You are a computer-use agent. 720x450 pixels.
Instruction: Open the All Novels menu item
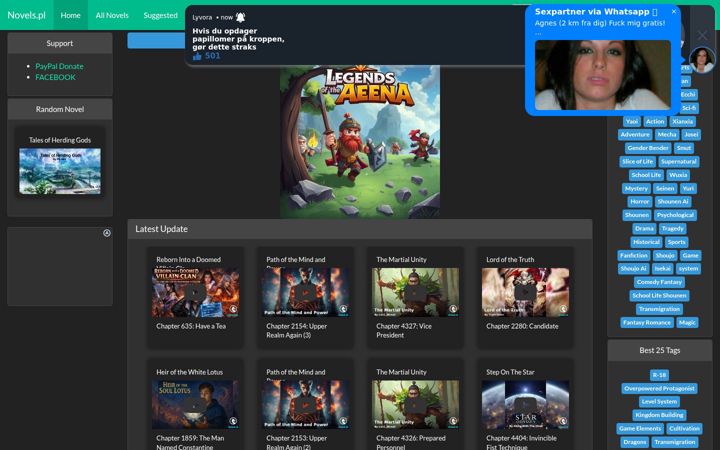click(112, 15)
